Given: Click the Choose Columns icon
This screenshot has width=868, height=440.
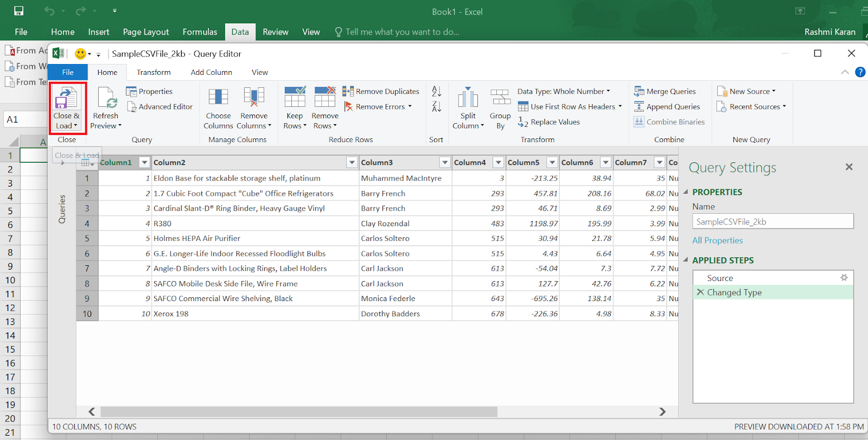Looking at the screenshot, I should pyautogui.click(x=218, y=98).
